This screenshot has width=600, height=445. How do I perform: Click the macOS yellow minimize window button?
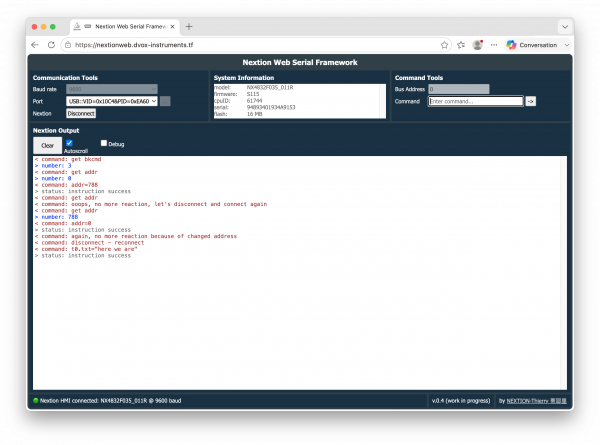pos(44,26)
